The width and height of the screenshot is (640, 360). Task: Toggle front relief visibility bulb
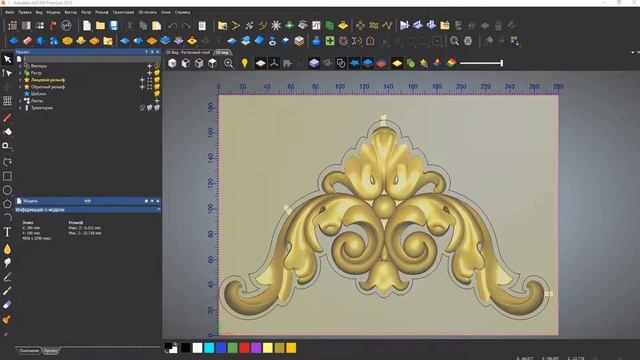[157, 80]
